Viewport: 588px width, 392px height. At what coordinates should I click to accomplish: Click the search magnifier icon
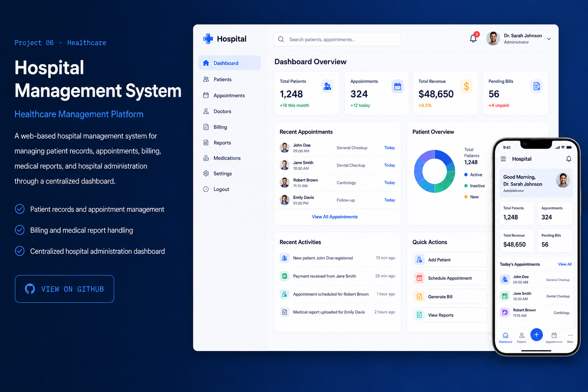(x=281, y=39)
